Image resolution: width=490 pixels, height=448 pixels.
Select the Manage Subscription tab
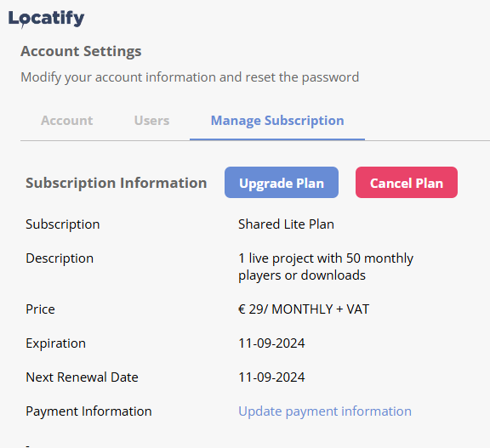coord(277,121)
